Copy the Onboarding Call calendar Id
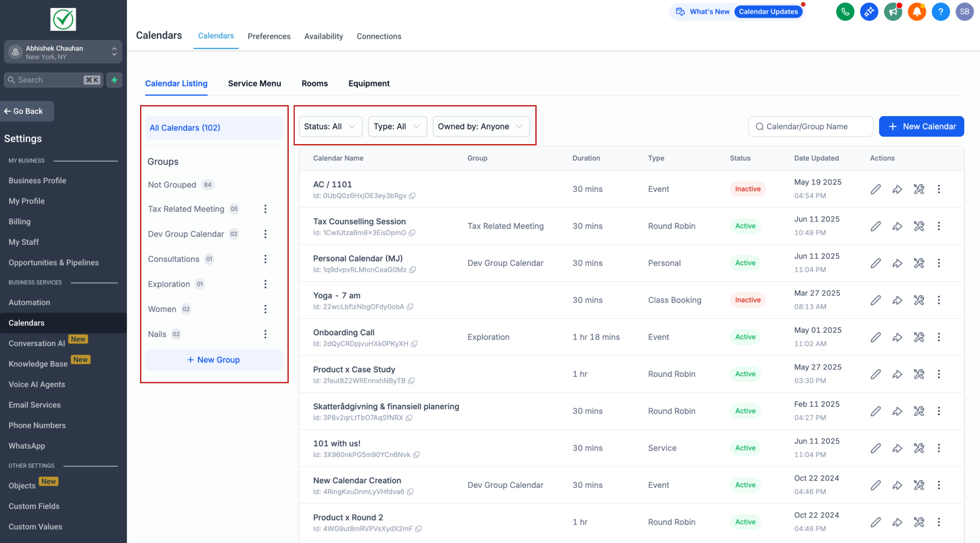Image resolution: width=980 pixels, height=543 pixels. pyautogui.click(x=414, y=344)
